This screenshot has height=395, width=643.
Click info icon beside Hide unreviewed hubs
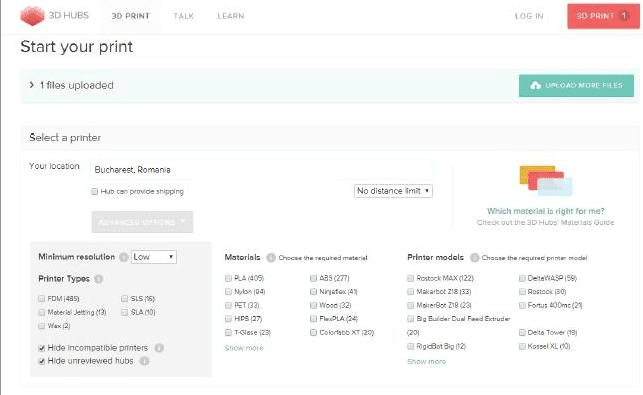(x=144, y=361)
